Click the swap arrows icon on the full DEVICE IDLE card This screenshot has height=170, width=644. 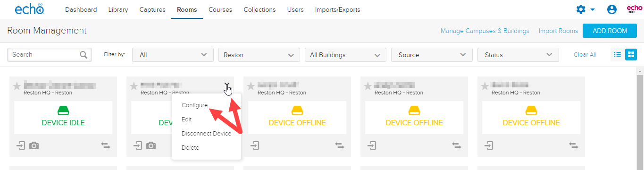106,145
